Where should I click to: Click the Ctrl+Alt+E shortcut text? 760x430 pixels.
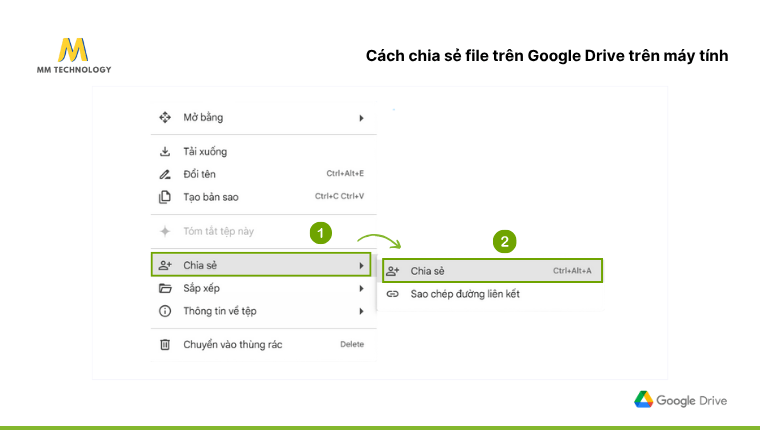[x=345, y=174]
